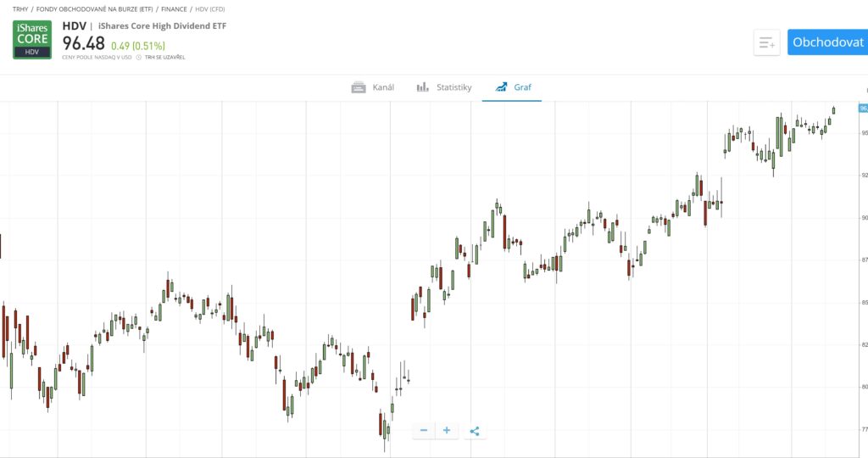
Task: Click the Statistiky bar chart icon
Action: point(422,87)
